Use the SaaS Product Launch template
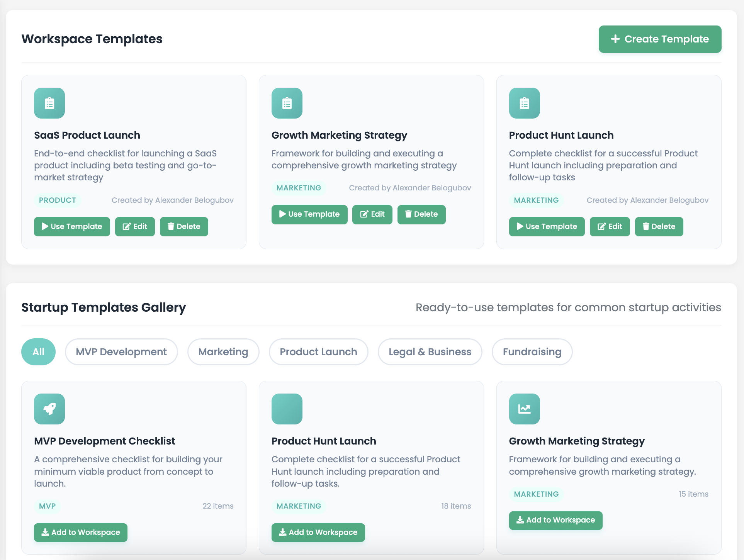The height and width of the screenshot is (560, 744). point(72,227)
